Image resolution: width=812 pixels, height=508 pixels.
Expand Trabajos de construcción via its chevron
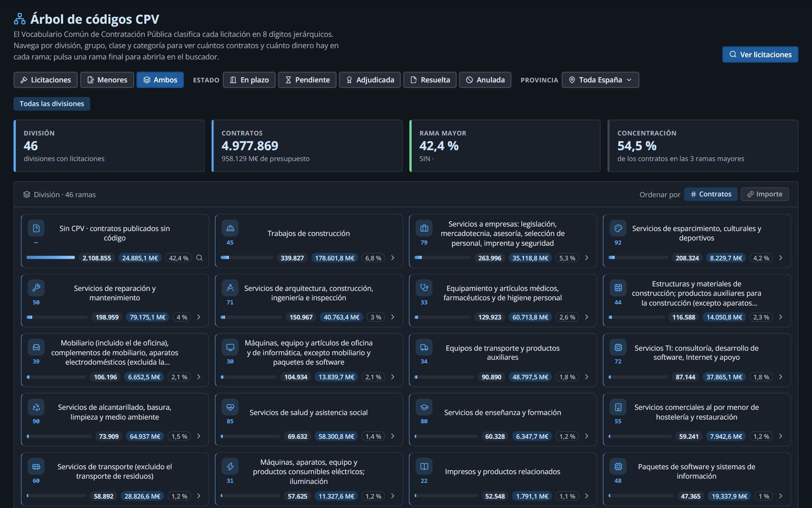[393, 258]
